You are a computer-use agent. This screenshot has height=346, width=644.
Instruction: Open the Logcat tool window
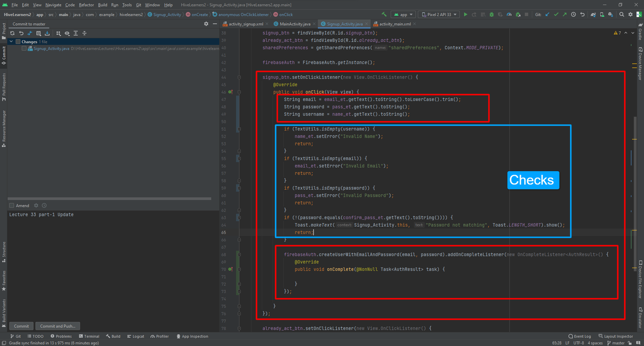coord(135,336)
